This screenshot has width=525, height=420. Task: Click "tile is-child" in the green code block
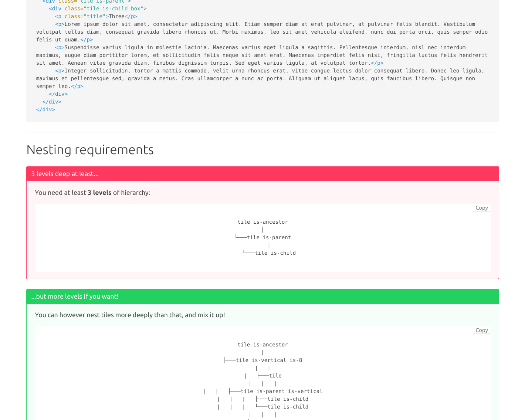pos(288,399)
